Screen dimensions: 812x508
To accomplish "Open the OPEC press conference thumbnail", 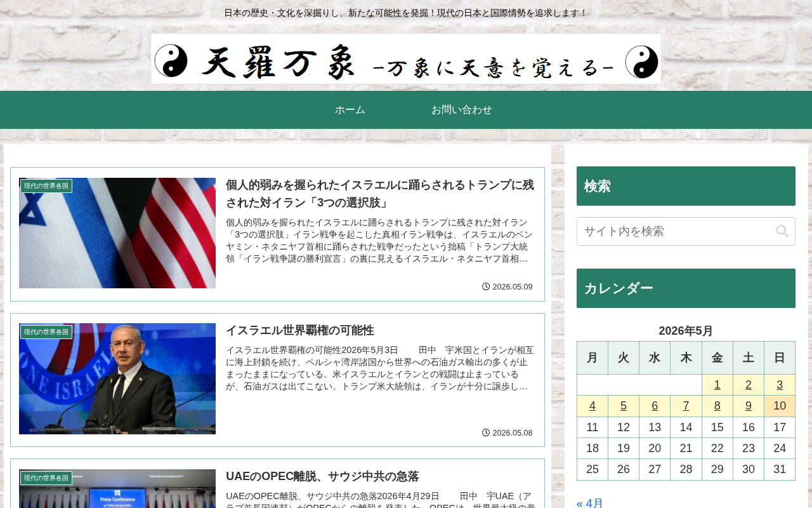I will (117, 488).
